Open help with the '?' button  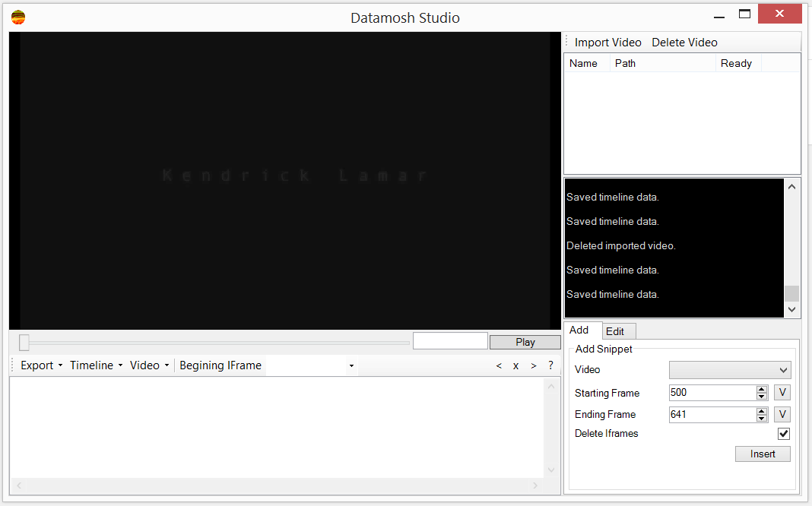tap(550, 365)
